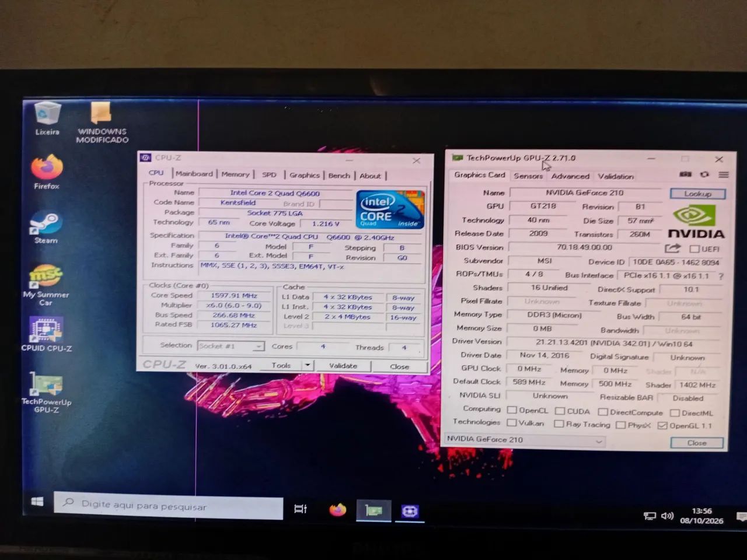
Task: Open the WINDOWNS MODIFICADO folder icon
Action: (x=102, y=123)
